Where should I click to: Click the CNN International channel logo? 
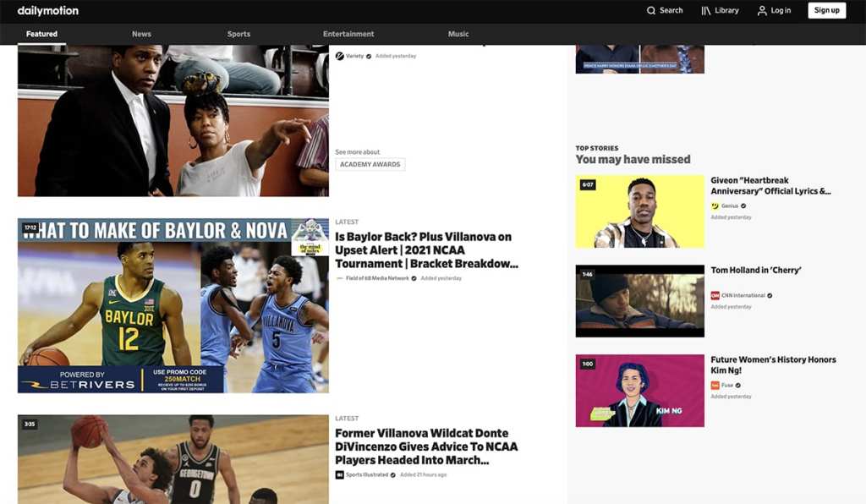pos(715,295)
